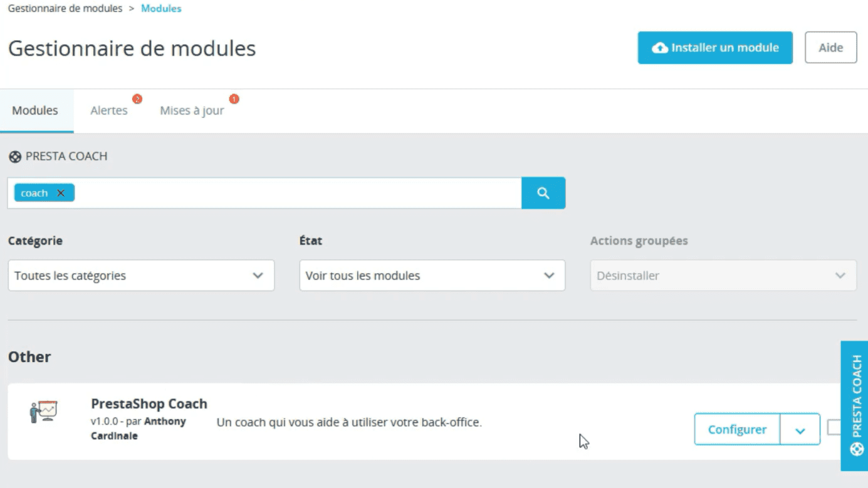Switch to the Mises à jour tab
The width and height of the screenshot is (868, 488).
point(192,110)
